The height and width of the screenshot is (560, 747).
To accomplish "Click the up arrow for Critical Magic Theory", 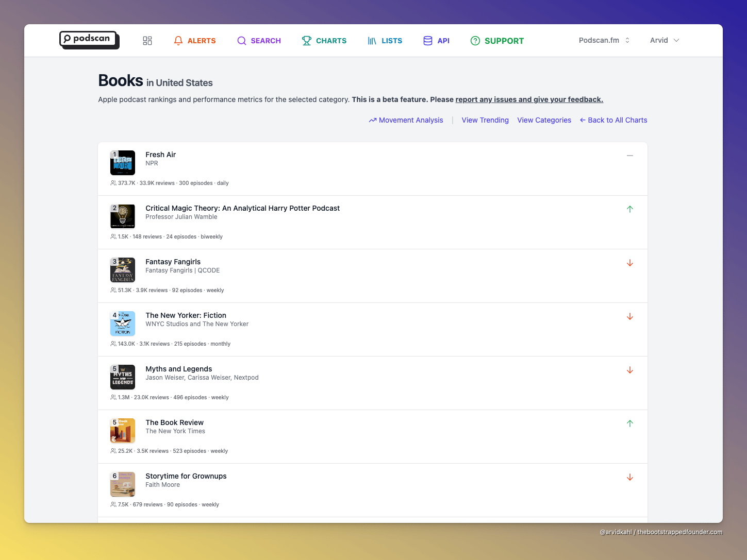I will click(630, 209).
